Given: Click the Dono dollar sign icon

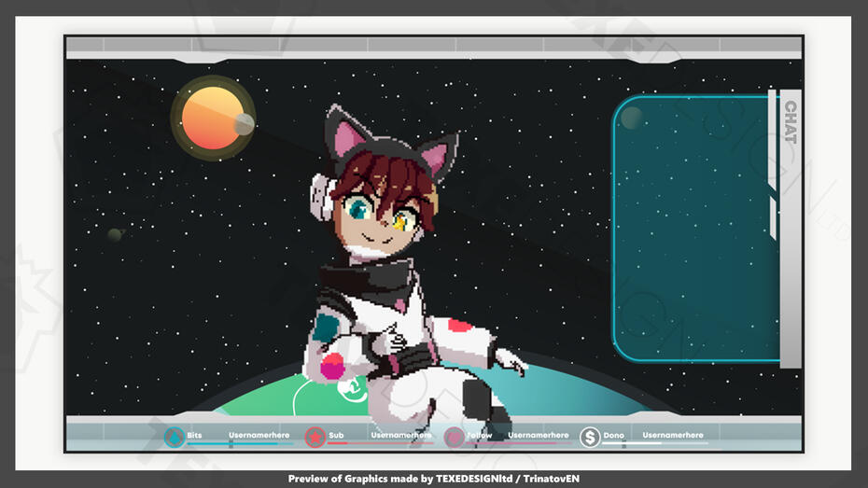Looking at the screenshot, I should 590,437.
